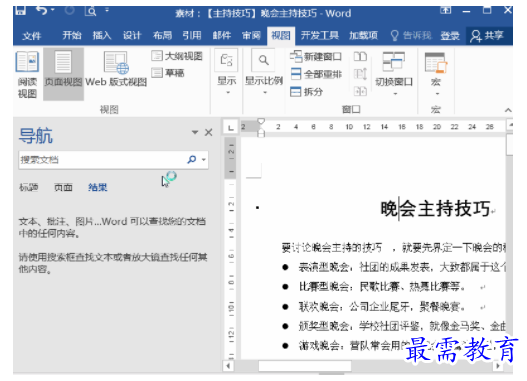Open navigation pane options dropdown arrow
The height and width of the screenshot is (381, 527).
195,132
